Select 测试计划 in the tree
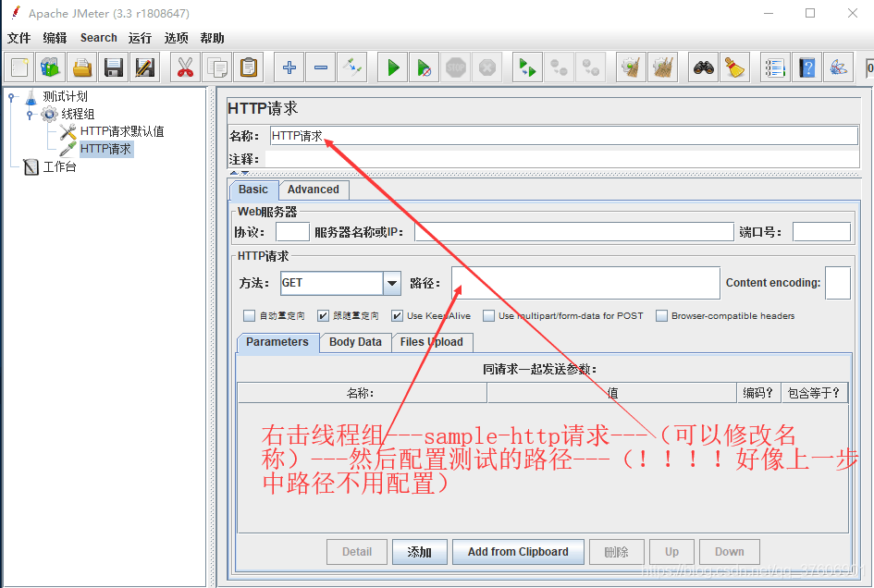 click(66, 96)
